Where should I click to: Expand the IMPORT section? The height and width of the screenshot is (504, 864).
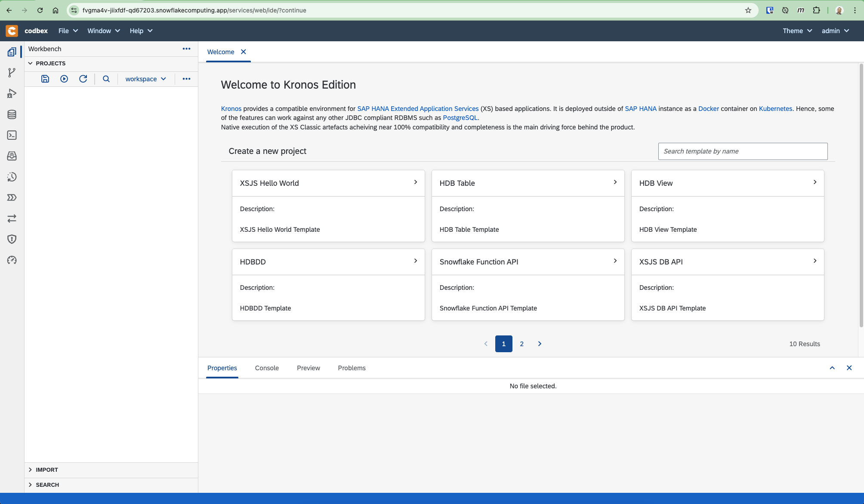point(30,470)
